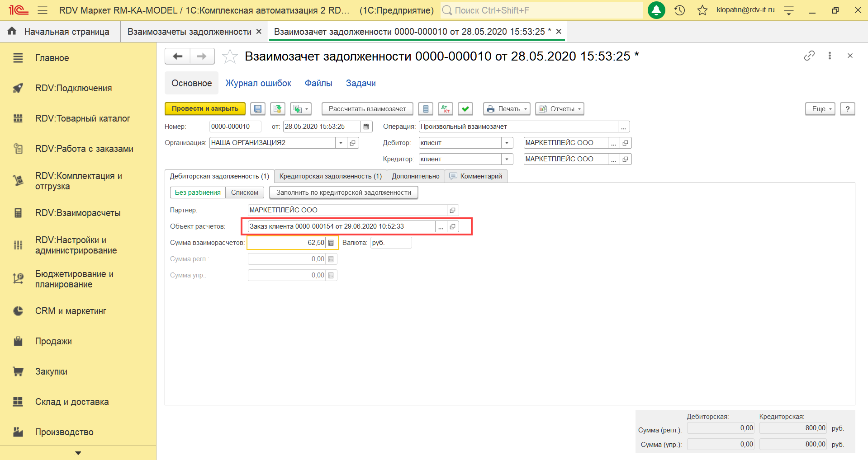
Task: Open the Еще menu dropdown
Action: coord(820,109)
